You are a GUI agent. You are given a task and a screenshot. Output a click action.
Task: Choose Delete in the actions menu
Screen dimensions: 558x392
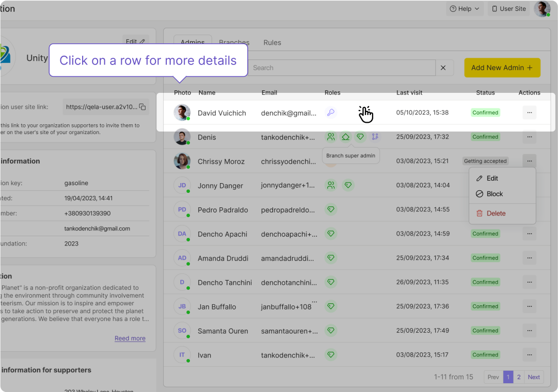click(x=496, y=214)
